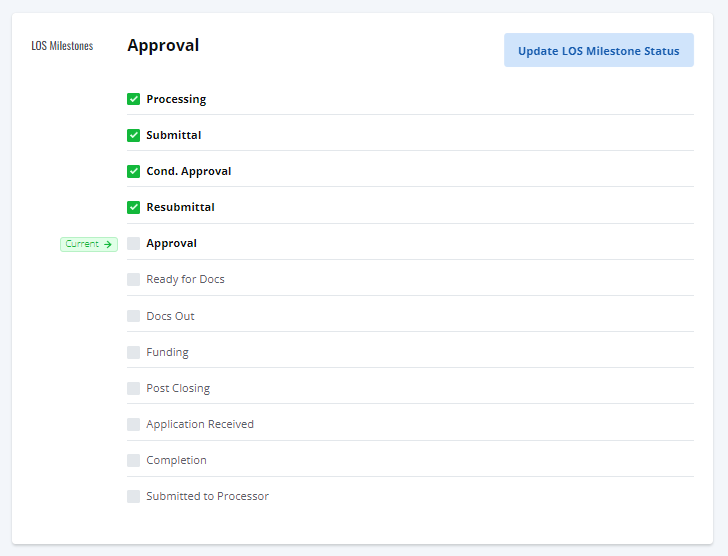Select the Ready for Docs label

point(185,279)
